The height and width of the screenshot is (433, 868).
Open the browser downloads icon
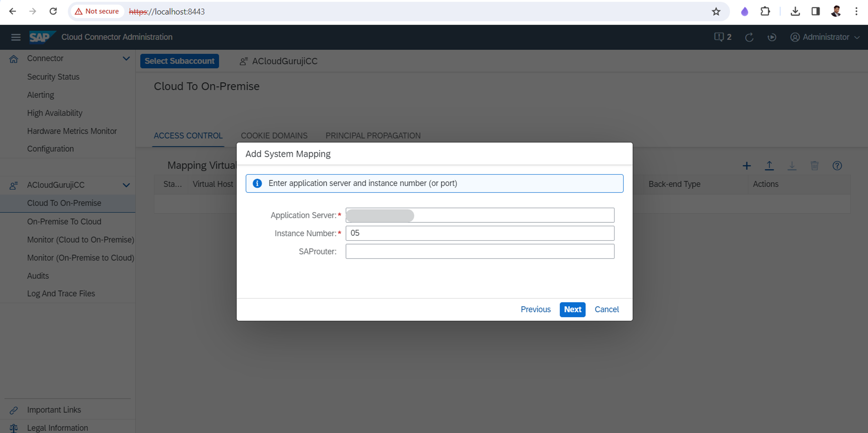(795, 12)
